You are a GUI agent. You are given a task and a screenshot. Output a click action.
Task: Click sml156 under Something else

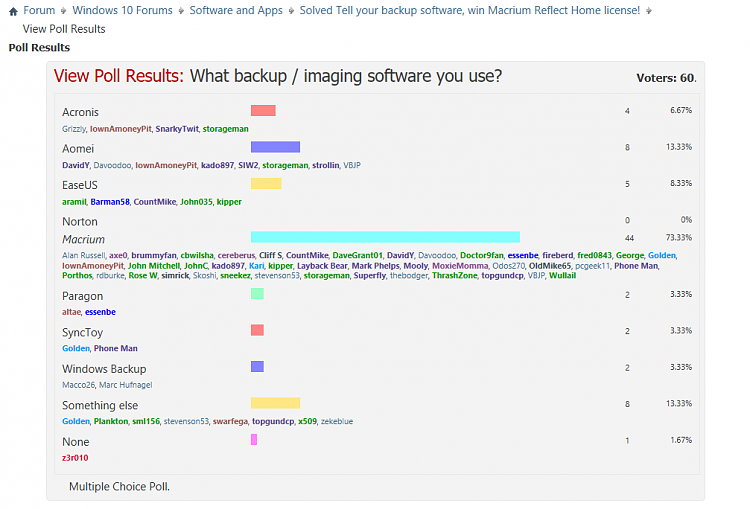click(x=146, y=421)
